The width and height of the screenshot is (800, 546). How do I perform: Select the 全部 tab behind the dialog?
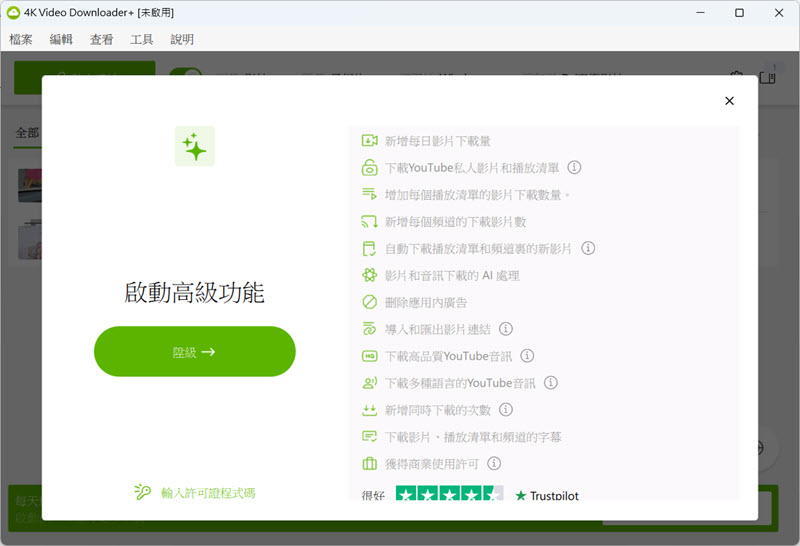(28, 133)
